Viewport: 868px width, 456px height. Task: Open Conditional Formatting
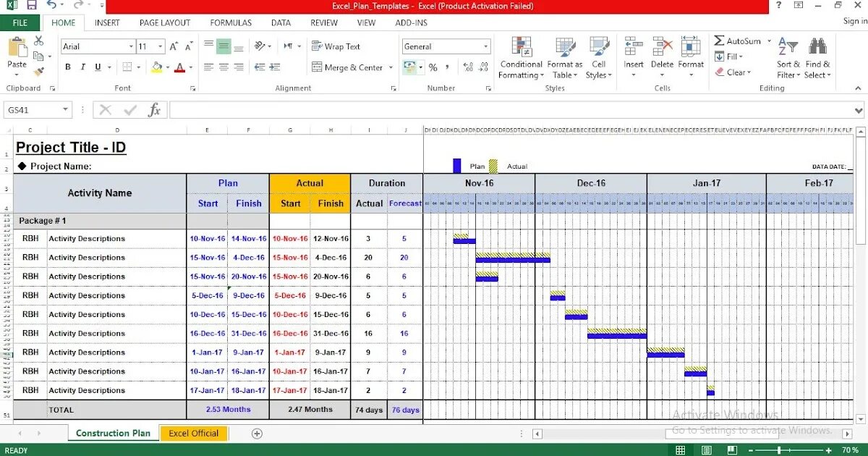click(x=520, y=56)
